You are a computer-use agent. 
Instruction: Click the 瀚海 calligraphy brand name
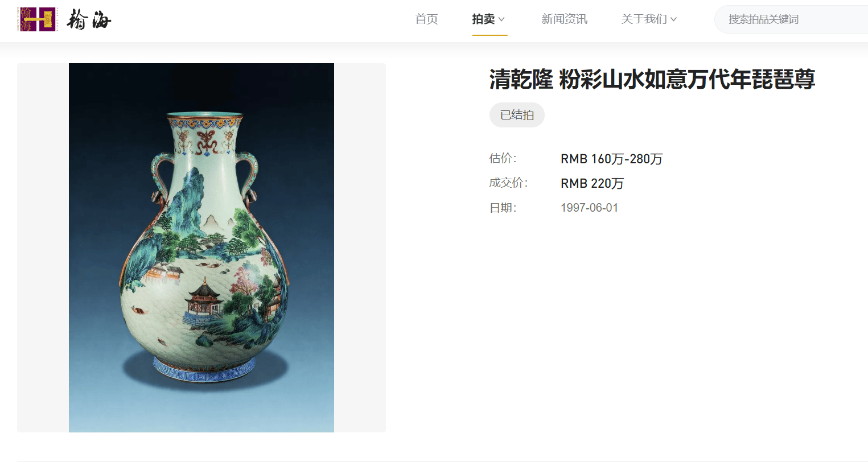coord(89,20)
